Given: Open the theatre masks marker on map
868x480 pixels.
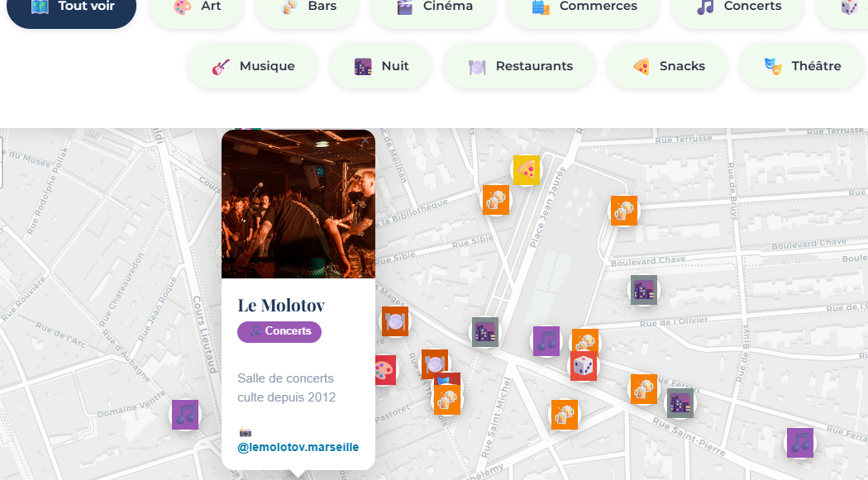Looking at the screenshot, I should click(x=448, y=379).
